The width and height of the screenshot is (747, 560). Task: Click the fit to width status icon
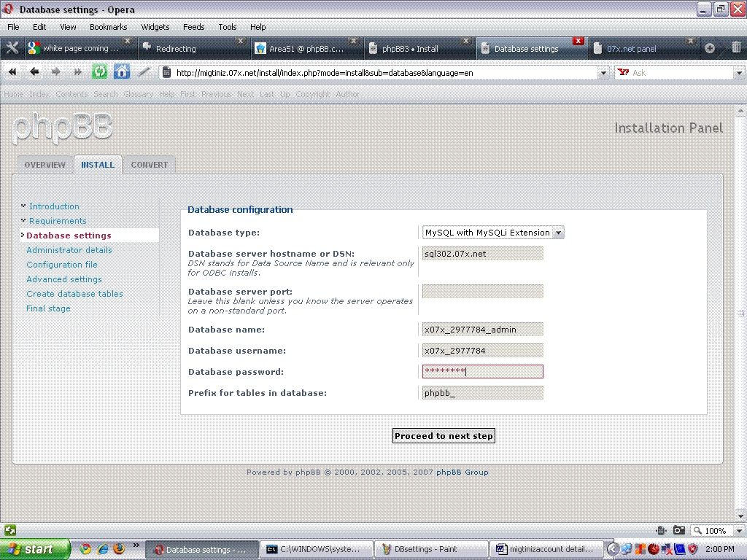pyautogui.click(x=661, y=530)
